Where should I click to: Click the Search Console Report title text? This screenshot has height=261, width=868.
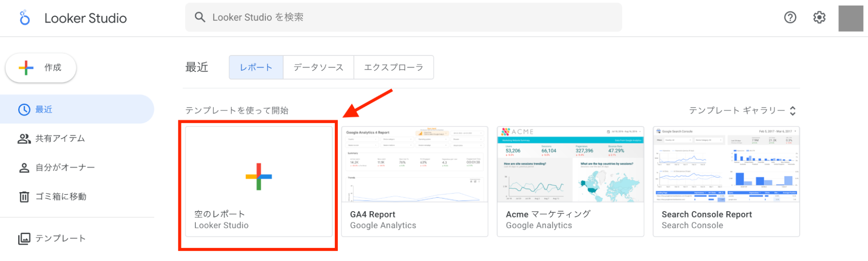tap(706, 215)
